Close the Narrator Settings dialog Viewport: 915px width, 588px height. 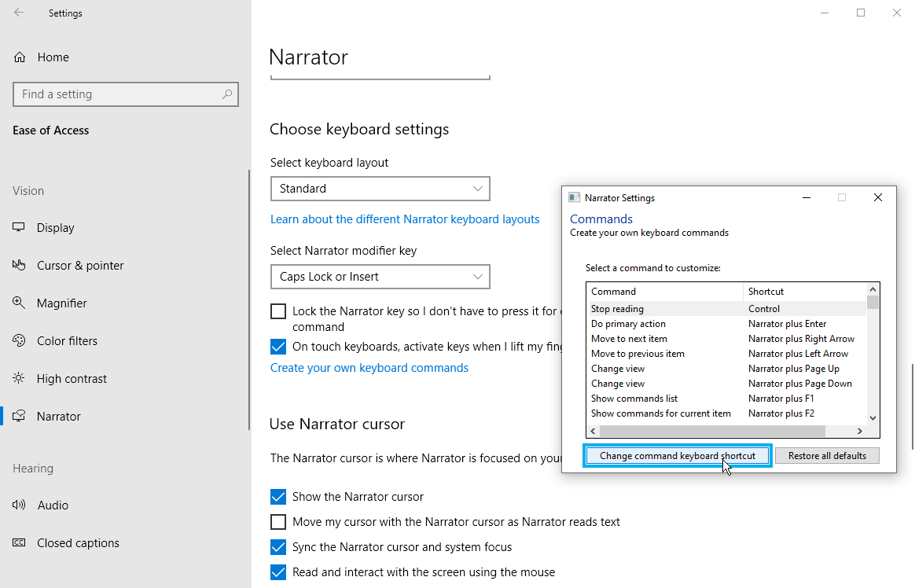click(x=877, y=198)
